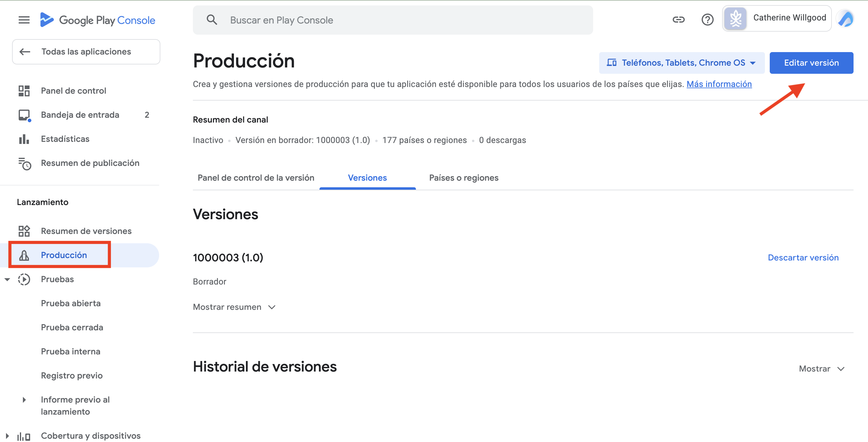868x442 pixels.
Task: Open Prueba abierta track
Action: click(x=71, y=303)
